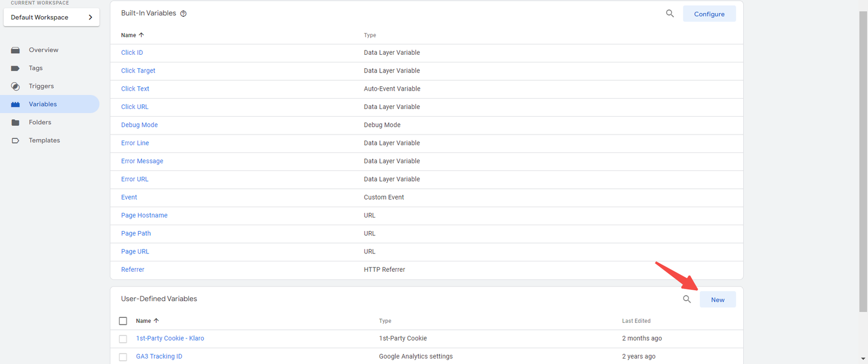
Task: Toggle the select-all variables checkbox
Action: click(123, 321)
